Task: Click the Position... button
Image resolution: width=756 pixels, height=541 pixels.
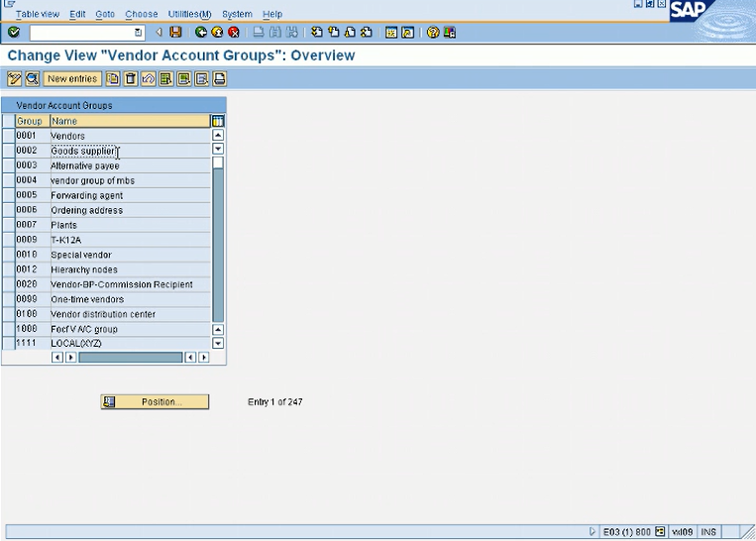Action: coord(155,401)
